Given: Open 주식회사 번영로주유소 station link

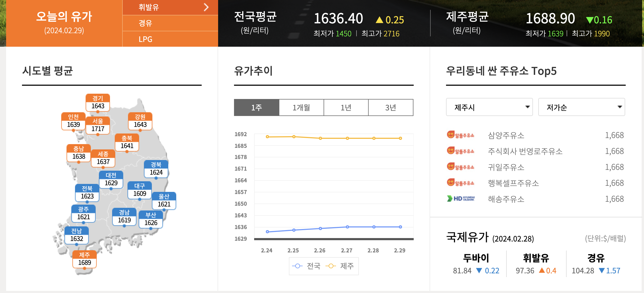Looking at the screenshot, I should 525,151.
